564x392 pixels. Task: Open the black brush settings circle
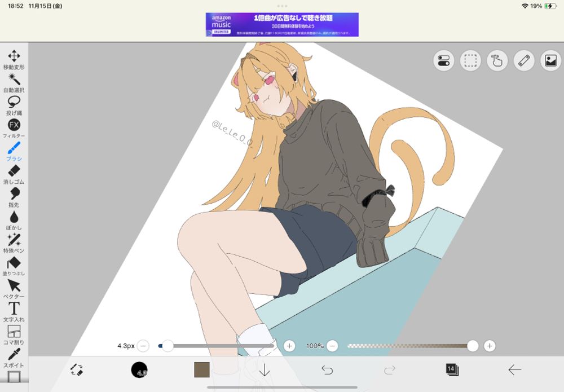click(139, 369)
